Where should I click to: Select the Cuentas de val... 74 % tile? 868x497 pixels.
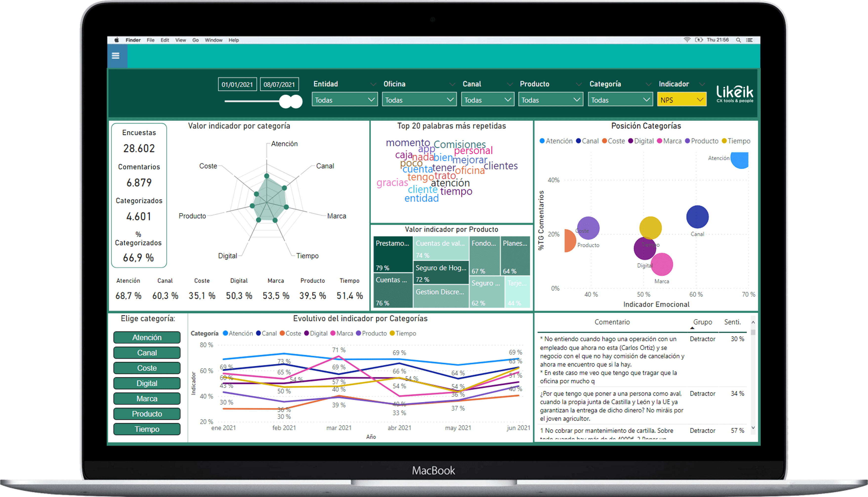(441, 248)
